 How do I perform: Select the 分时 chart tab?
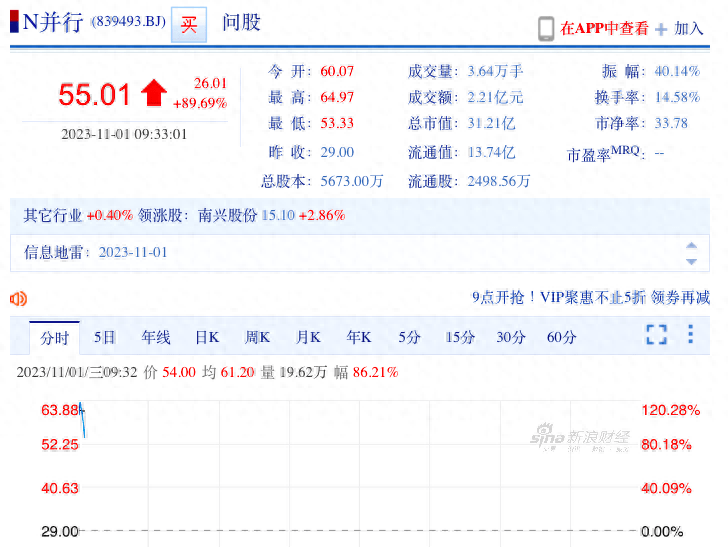[x=54, y=337]
